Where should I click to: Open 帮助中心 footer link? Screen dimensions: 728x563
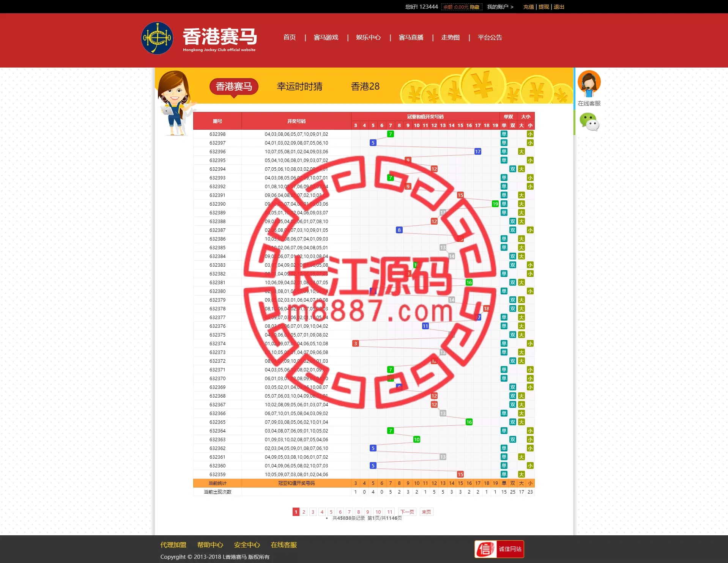[x=210, y=545]
